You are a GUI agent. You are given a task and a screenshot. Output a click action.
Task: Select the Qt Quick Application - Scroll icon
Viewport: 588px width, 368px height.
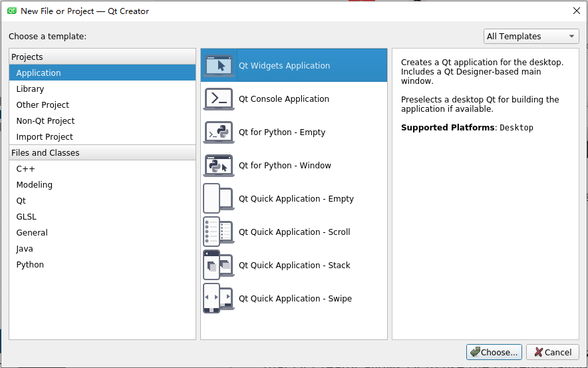(x=219, y=232)
